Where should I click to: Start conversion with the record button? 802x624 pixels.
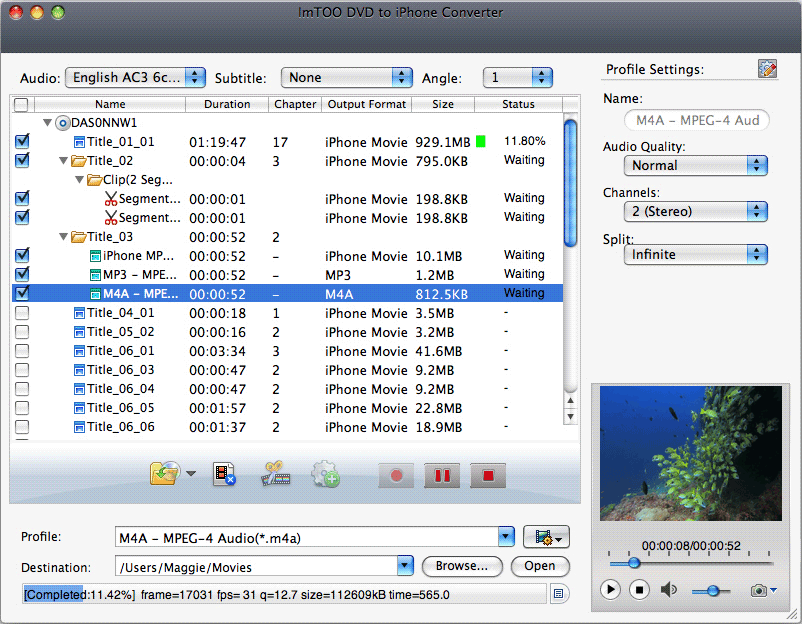(396, 476)
